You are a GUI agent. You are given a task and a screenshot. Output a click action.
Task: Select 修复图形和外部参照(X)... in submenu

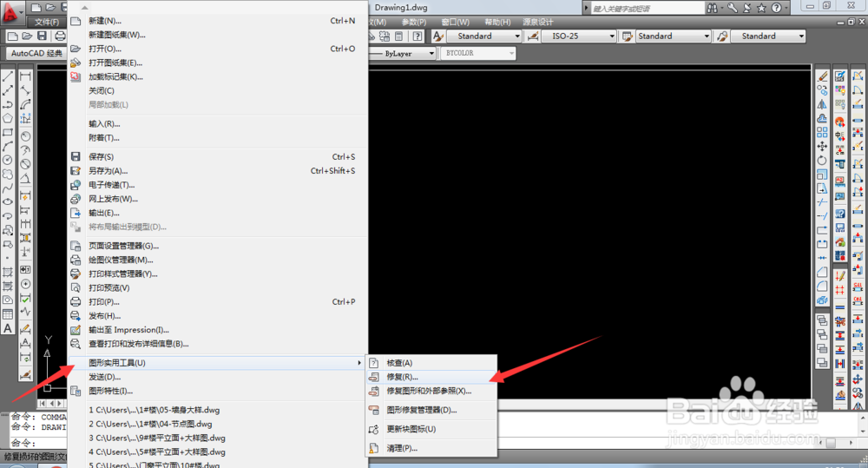click(x=431, y=391)
